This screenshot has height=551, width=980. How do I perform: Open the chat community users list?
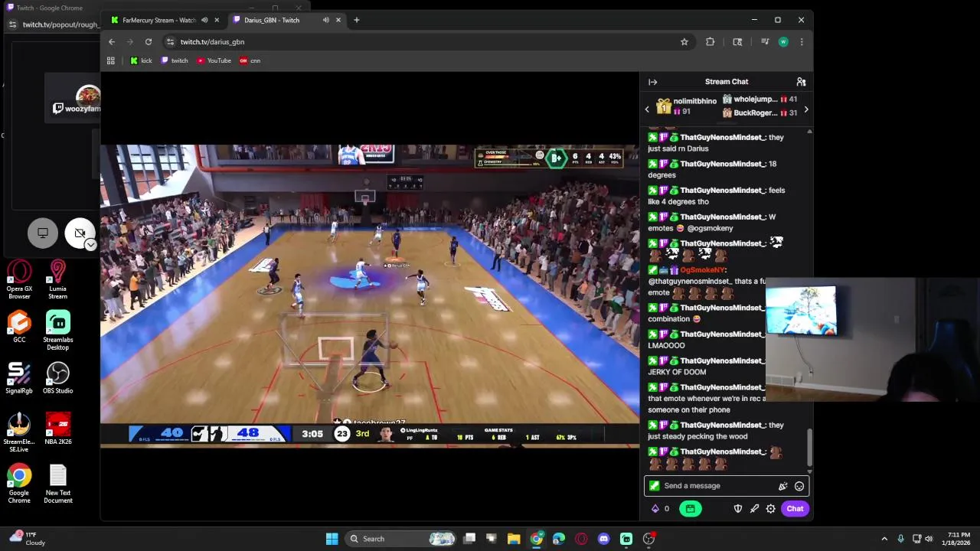pyautogui.click(x=801, y=82)
